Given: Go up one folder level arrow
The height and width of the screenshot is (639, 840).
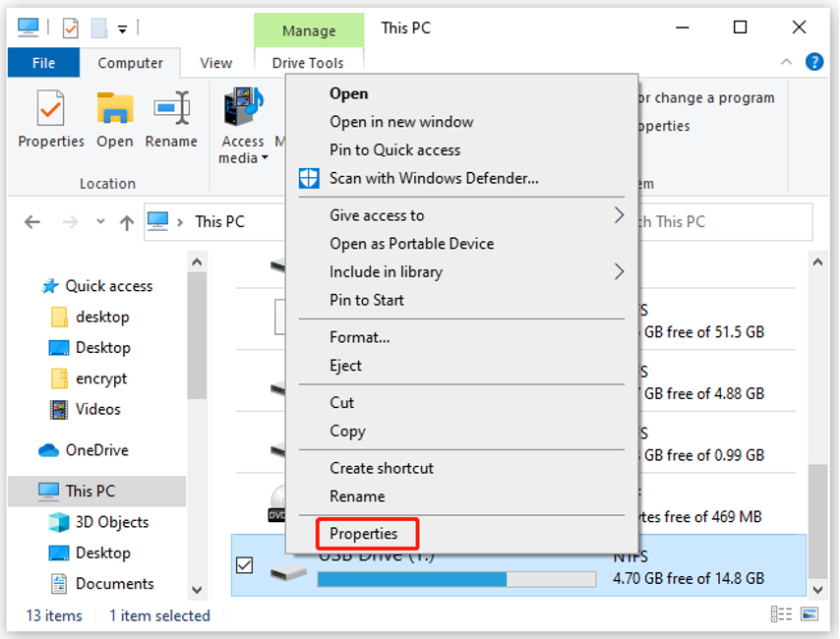Looking at the screenshot, I should point(126,222).
